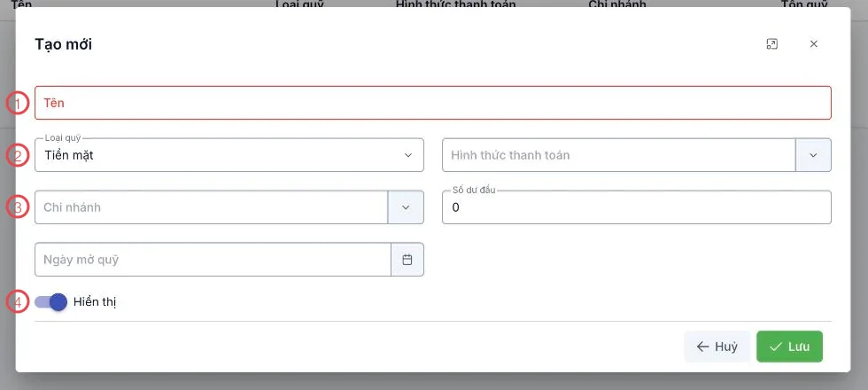868x390 pixels.
Task: Click the Tạo mới dialog title
Action: pos(64,44)
